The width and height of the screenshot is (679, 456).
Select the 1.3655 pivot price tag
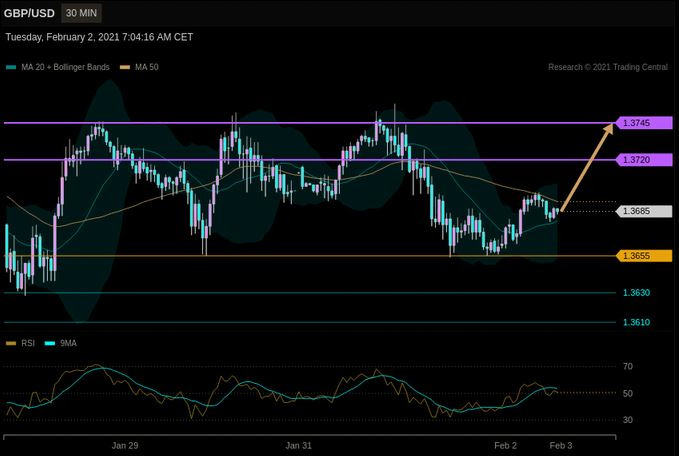(644, 256)
